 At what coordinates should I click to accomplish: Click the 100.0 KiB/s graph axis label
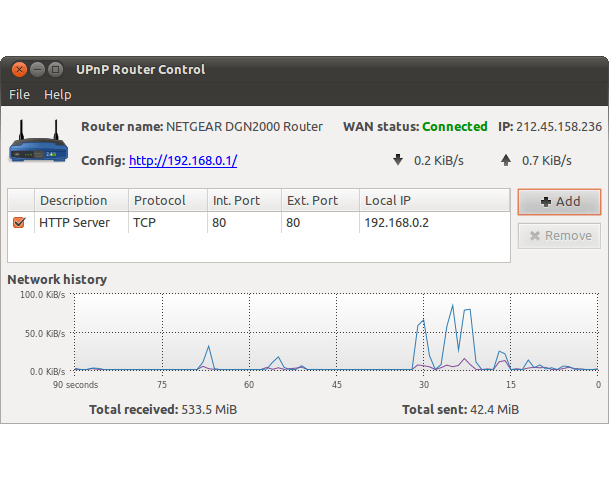click(x=43, y=295)
